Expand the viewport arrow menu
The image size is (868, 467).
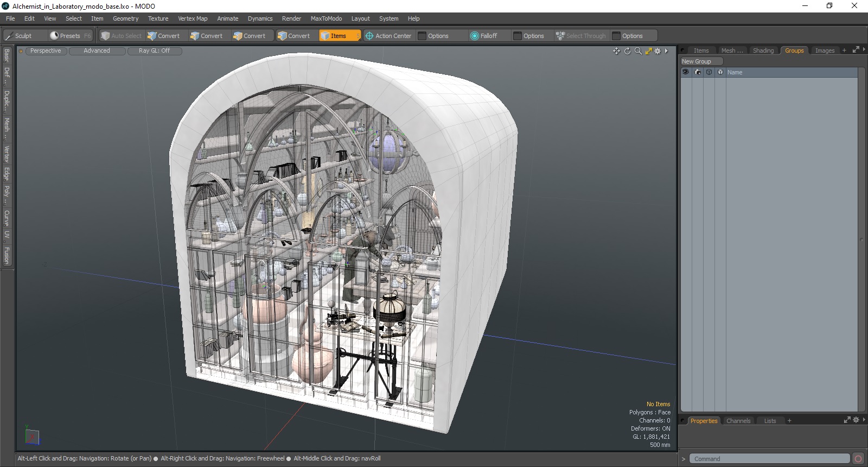tap(666, 51)
